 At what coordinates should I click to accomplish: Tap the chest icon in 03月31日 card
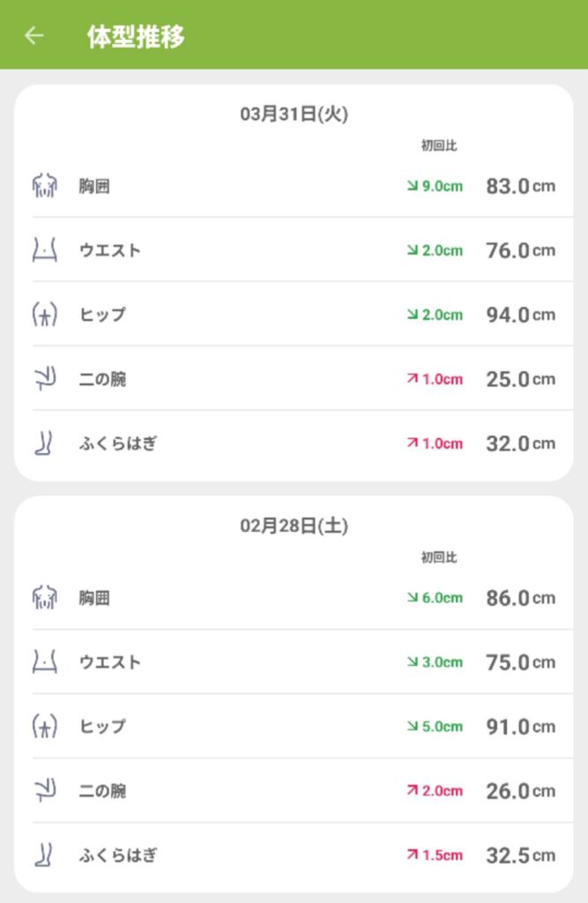(44, 186)
